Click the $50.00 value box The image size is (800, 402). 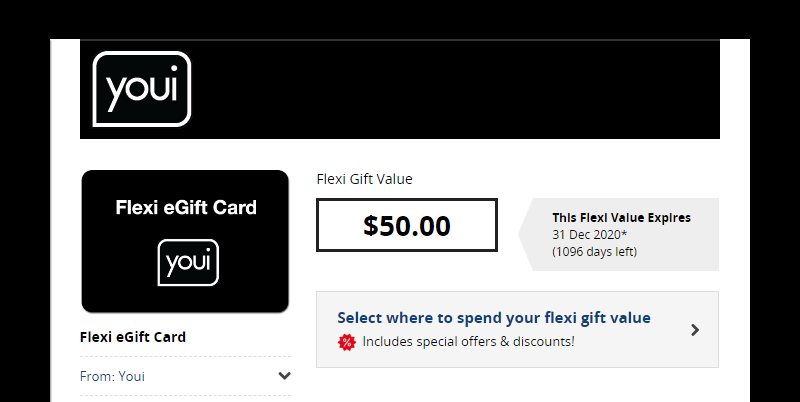pyautogui.click(x=406, y=225)
